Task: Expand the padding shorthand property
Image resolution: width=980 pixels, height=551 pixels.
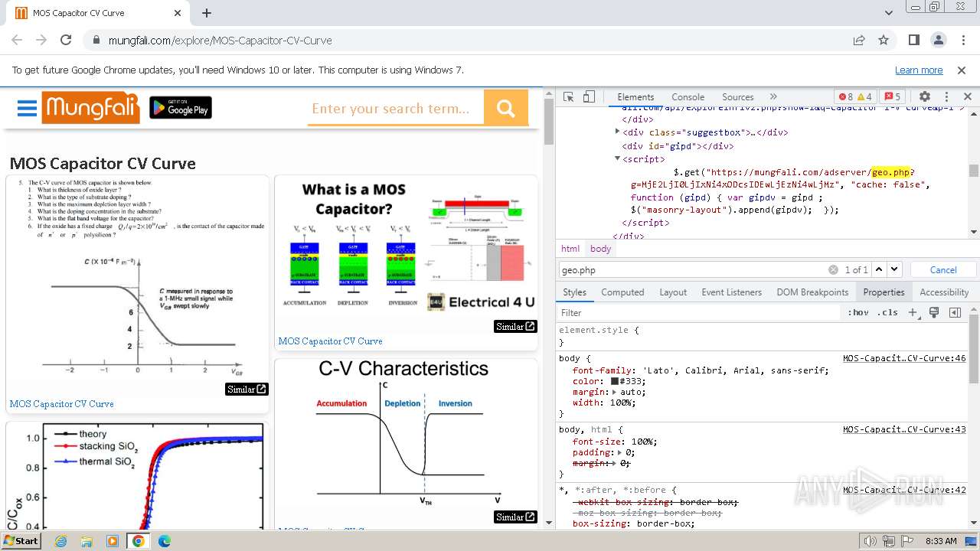Action: [619, 452]
